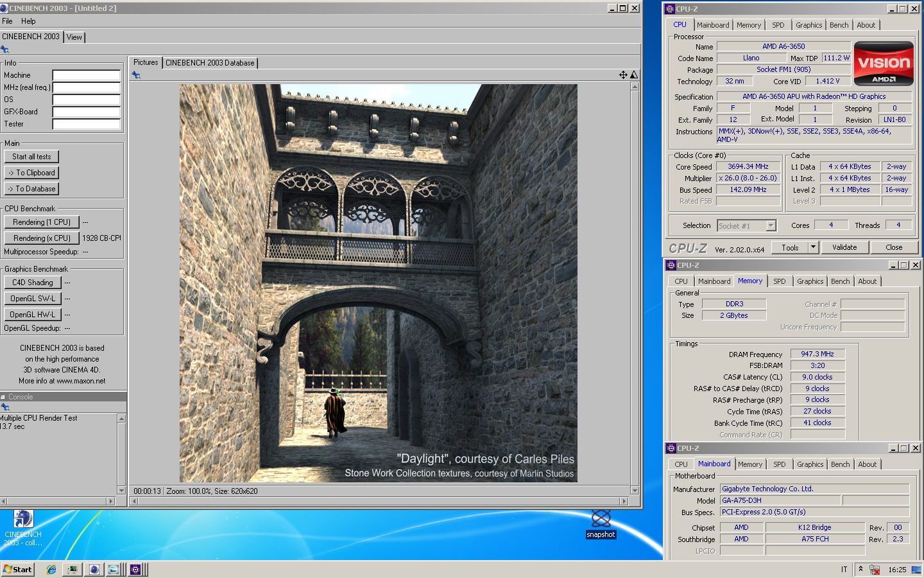Open the SPD tab in the top CPU-Z window
Image resolution: width=924 pixels, height=578 pixels.
pos(778,25)
